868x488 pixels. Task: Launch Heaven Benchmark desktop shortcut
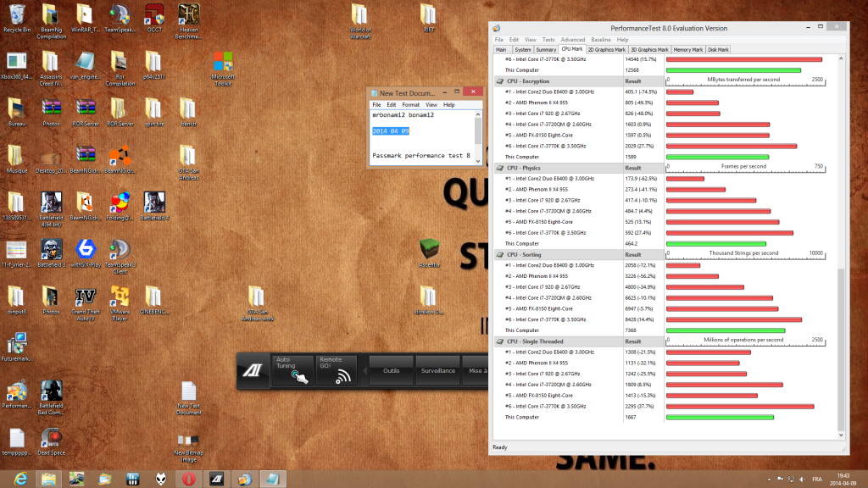(x=189, y=21)
